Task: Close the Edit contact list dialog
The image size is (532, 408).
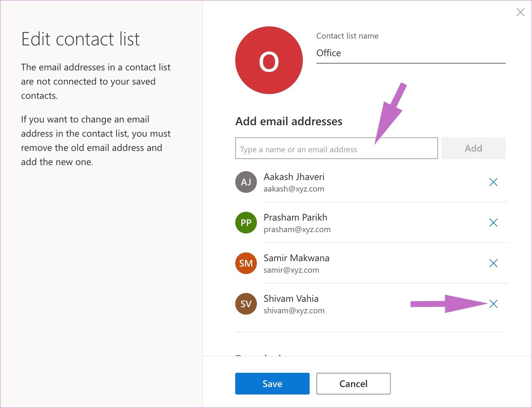Action: tap(520, 12)
